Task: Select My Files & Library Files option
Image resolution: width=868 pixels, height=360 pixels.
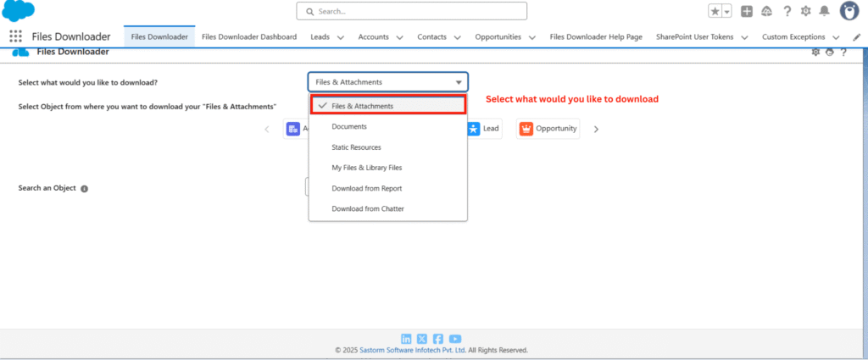Action: pyautogui.click(x=388, y=168)
